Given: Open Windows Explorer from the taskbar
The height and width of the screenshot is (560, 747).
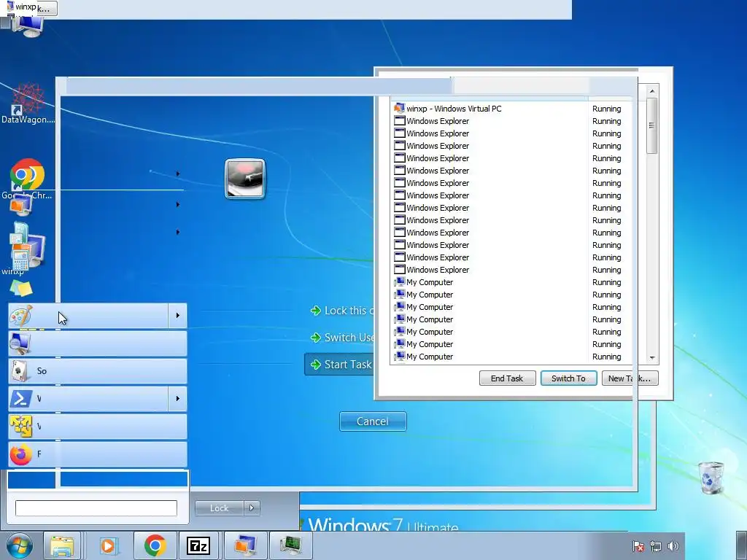Looking at the screenshot, I should (63, 545).
